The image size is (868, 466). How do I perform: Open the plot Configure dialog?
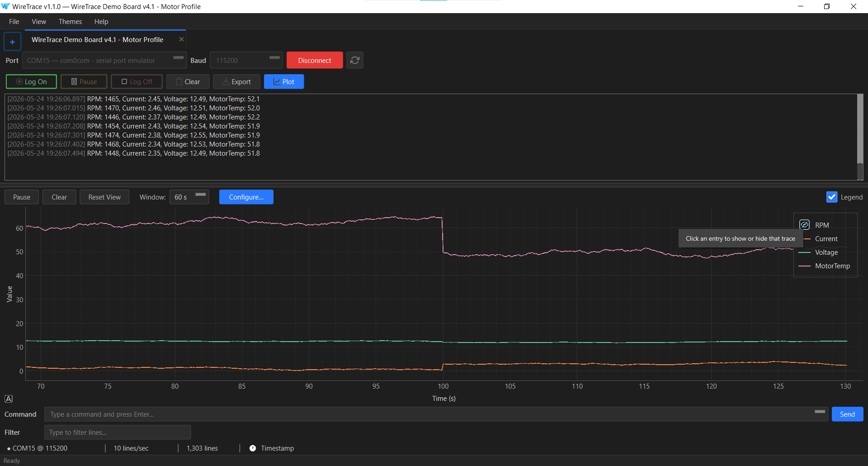coord(246,197)
